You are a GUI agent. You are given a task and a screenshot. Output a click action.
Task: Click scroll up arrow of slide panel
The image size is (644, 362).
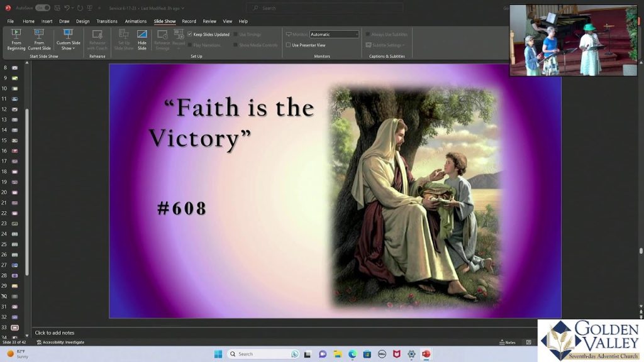pyautogui.click(x=26, y=63)
